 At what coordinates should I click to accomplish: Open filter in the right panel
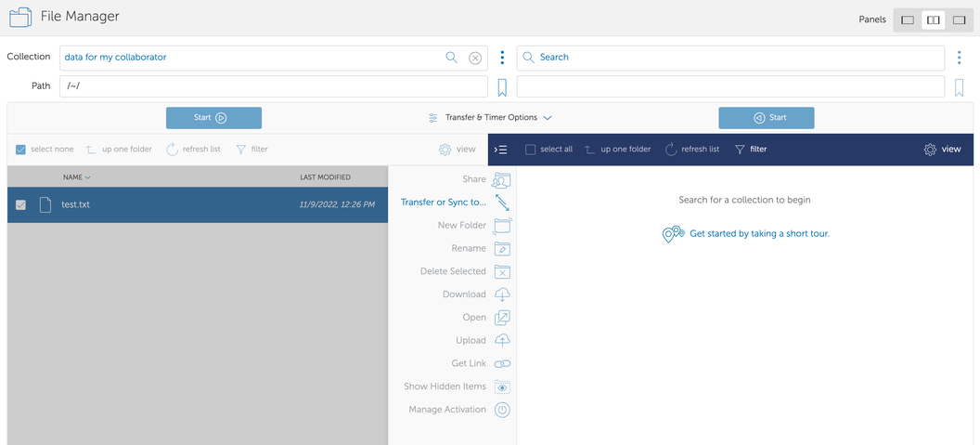click(x=751, y=150)
